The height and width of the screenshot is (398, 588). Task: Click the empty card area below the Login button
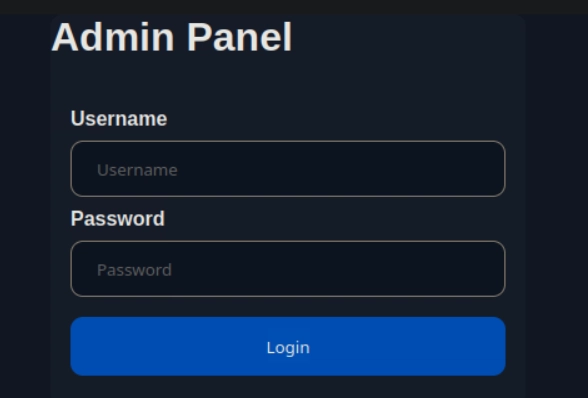(x=288, y=387)
